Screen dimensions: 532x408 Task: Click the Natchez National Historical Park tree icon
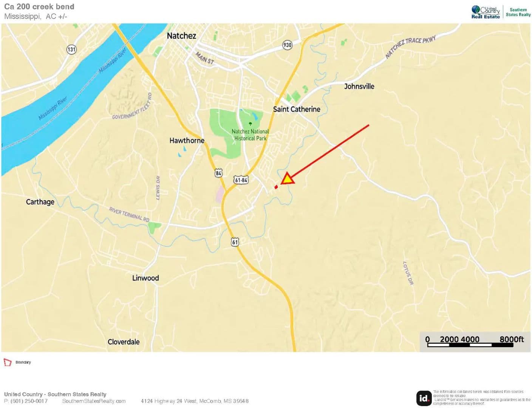click(250, 124)
